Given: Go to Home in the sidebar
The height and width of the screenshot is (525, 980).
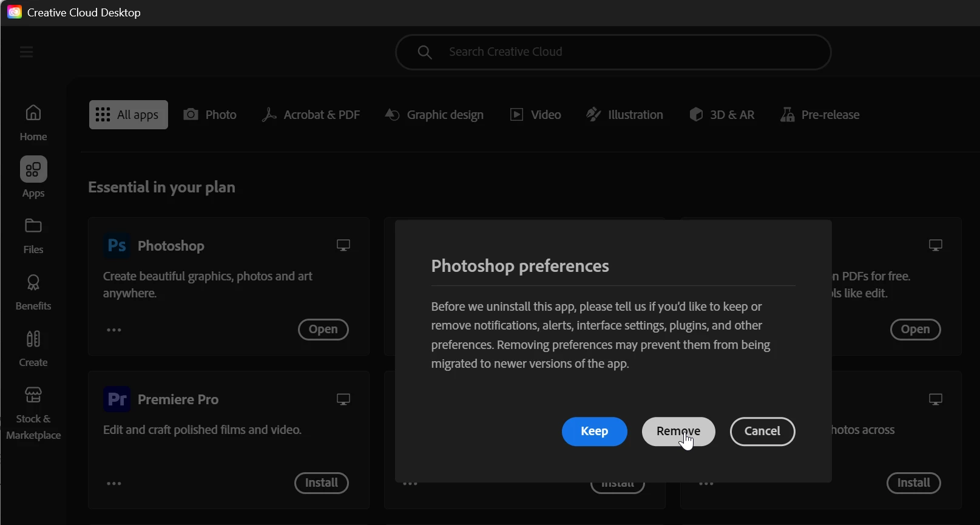Looking at the screenshot, I should pos(33,123).
